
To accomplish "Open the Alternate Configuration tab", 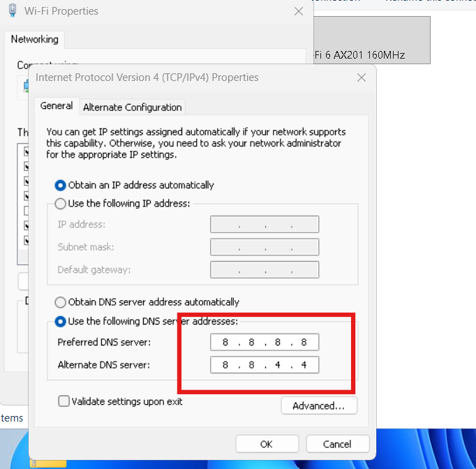I will (133, 107).
